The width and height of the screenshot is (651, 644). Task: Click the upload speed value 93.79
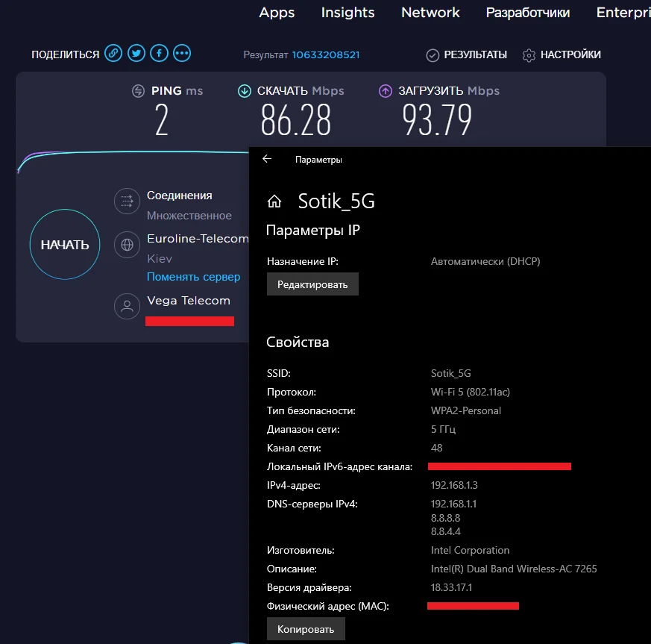[x=437, y=120]
